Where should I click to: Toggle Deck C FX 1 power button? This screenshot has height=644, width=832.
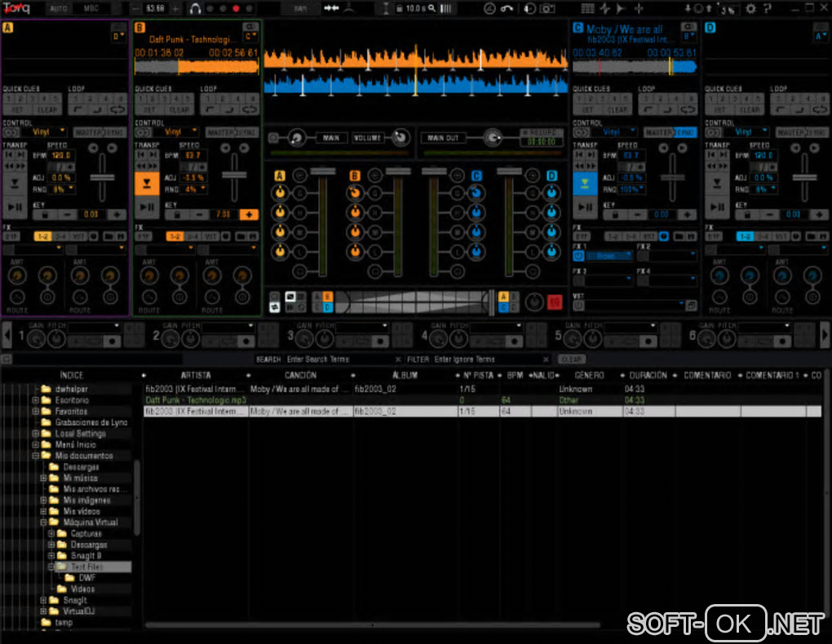[579, 256]
